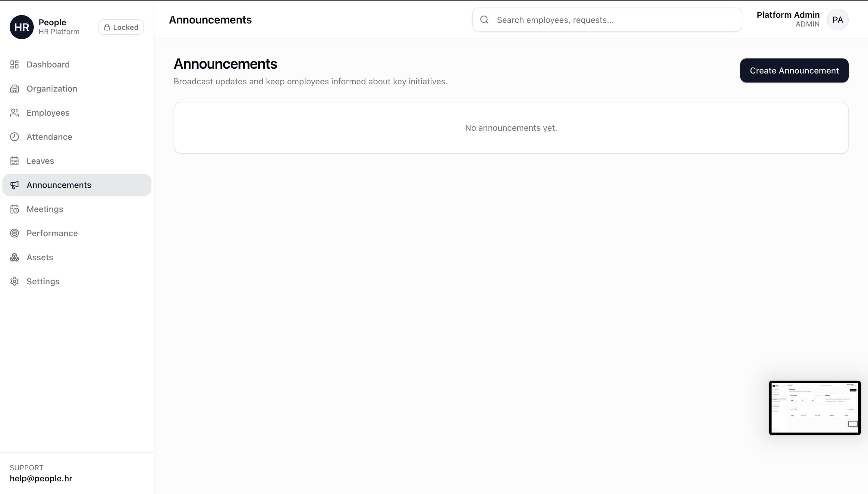The image size is (868, 494).
Task: Click the Performance target icon
Action: 14,233
